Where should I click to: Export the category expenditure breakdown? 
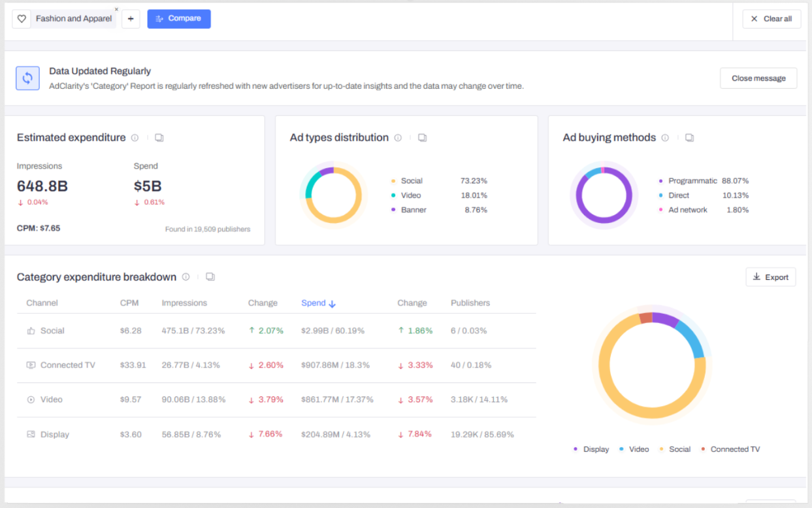click(770, 277)
